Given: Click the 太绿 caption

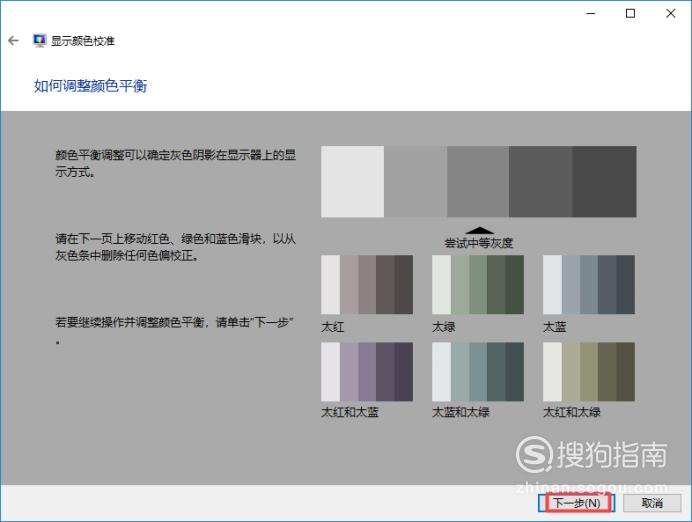Looking at the screenshot, I should coord(444,327).
